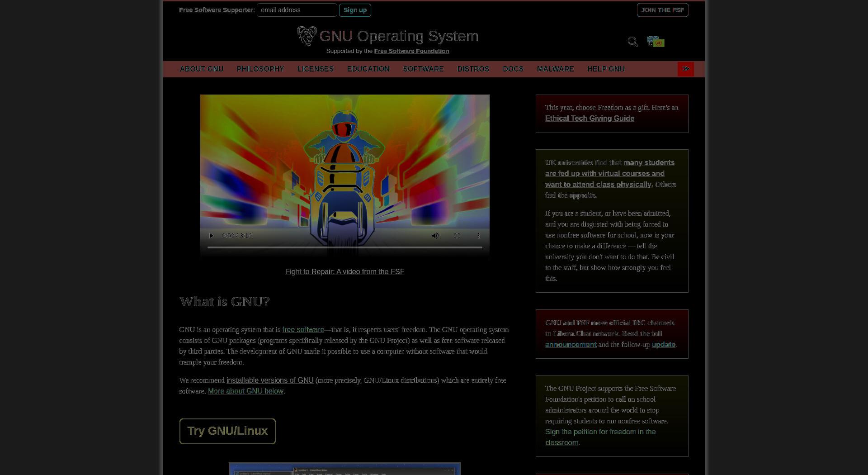
Task: Click the Sign up button
Action: click(355, 10)
